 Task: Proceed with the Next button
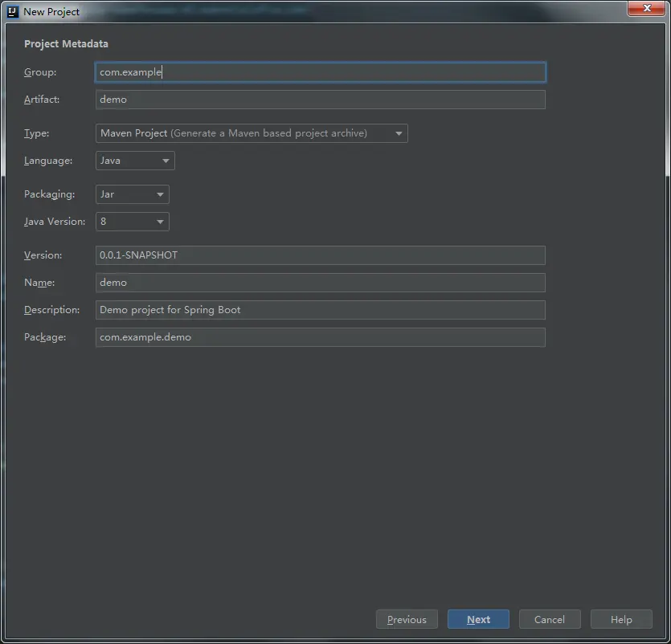click(478, 619)
